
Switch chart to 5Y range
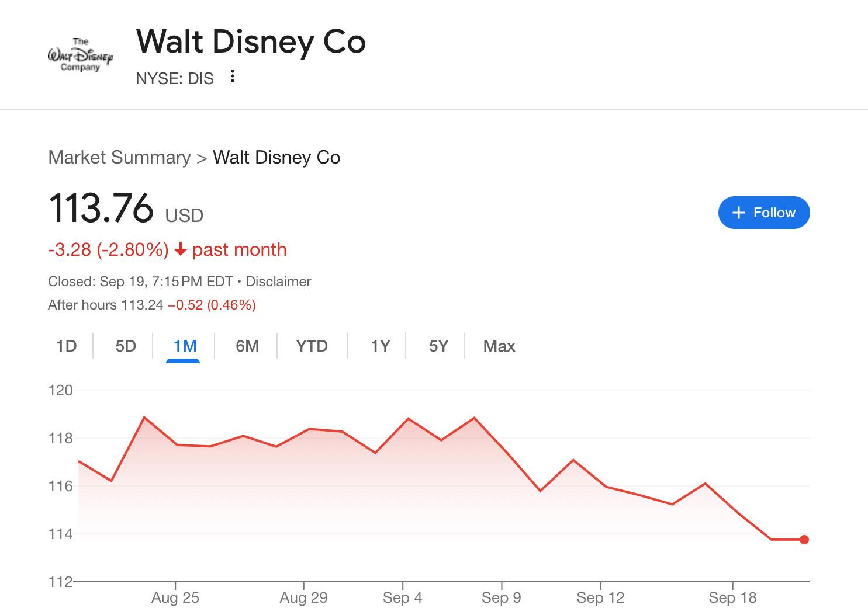click(438, 346)
